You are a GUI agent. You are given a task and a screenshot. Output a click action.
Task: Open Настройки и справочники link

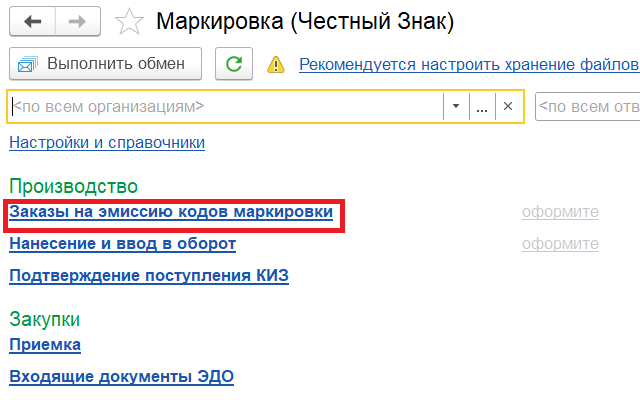point(107,143)
